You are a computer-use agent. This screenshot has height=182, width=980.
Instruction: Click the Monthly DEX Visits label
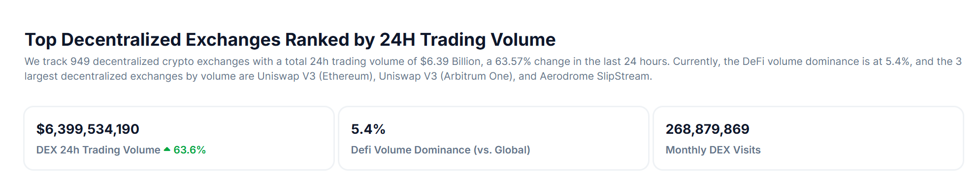pyautogui.click(x=713, y=150)
